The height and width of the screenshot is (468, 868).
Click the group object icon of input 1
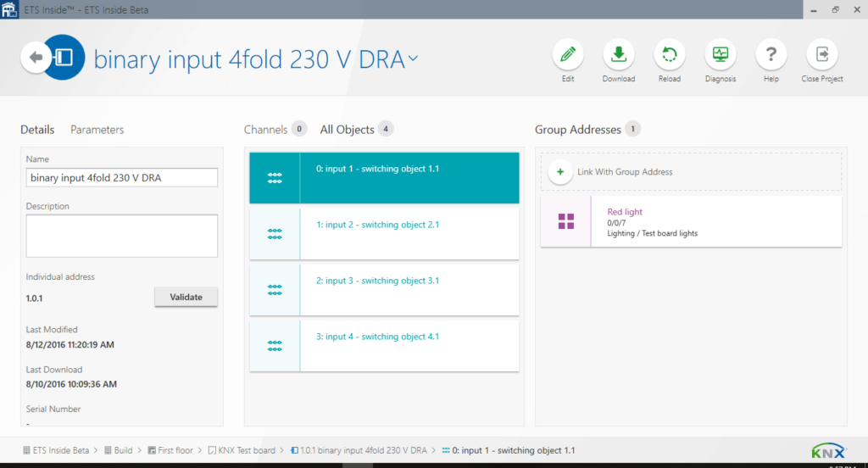pos(275,178)
